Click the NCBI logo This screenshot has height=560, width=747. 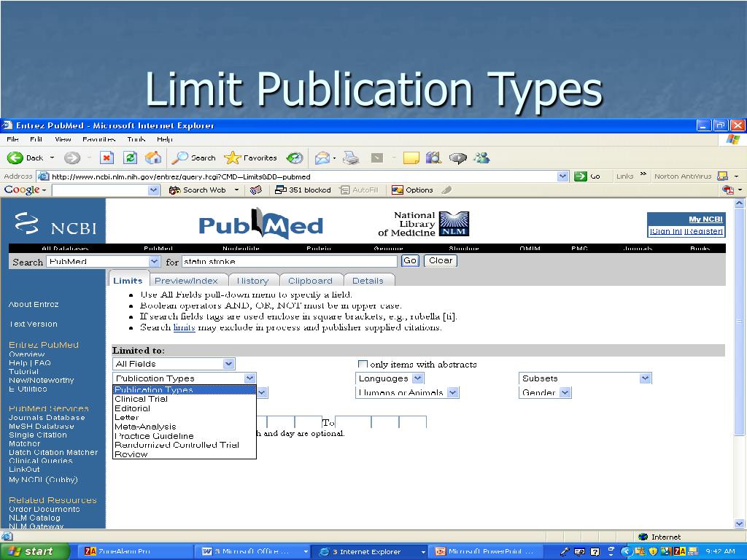[x=55, y=225]
